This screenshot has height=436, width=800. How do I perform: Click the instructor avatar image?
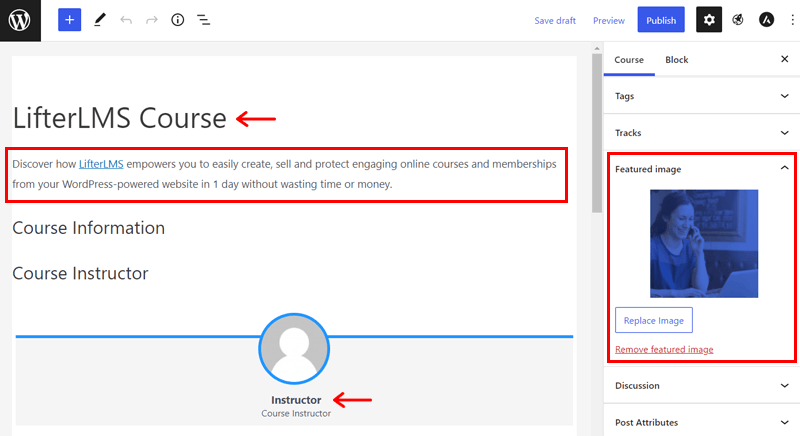click(294, 348)
